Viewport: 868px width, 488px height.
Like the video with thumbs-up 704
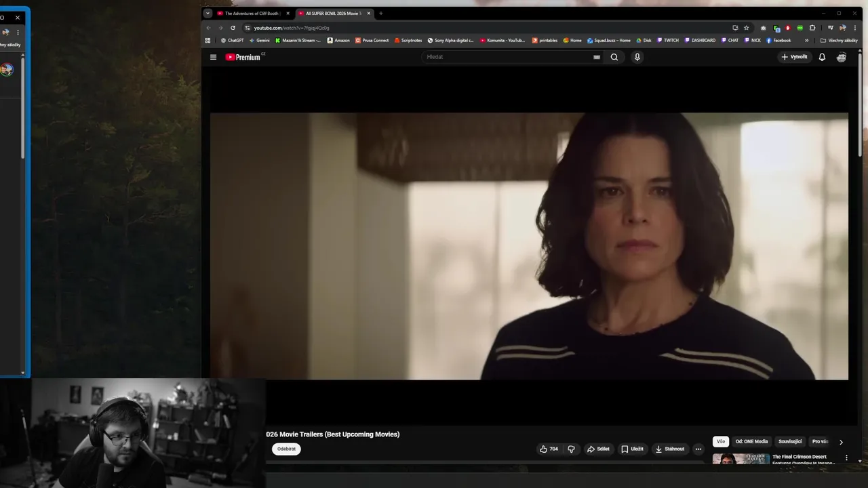click(549, 449)
